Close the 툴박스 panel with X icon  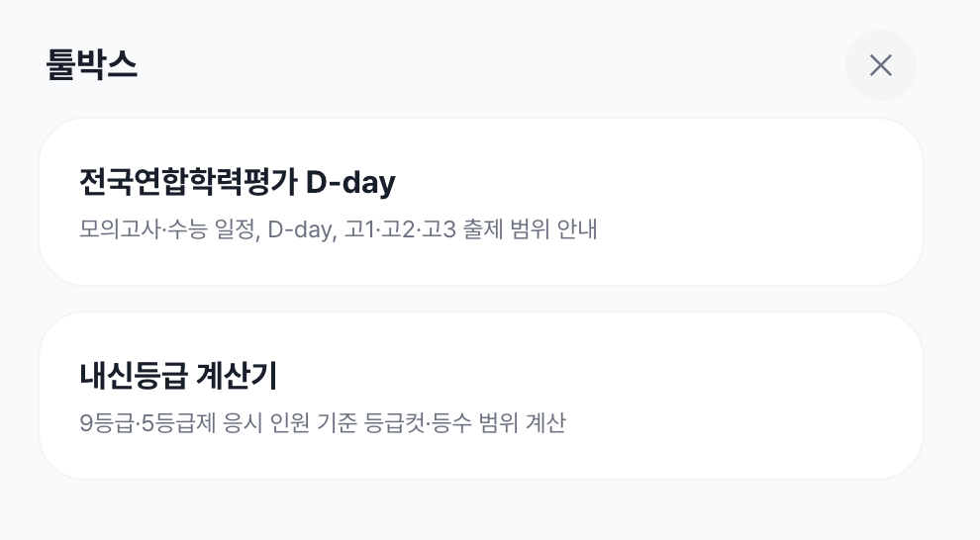881,65
